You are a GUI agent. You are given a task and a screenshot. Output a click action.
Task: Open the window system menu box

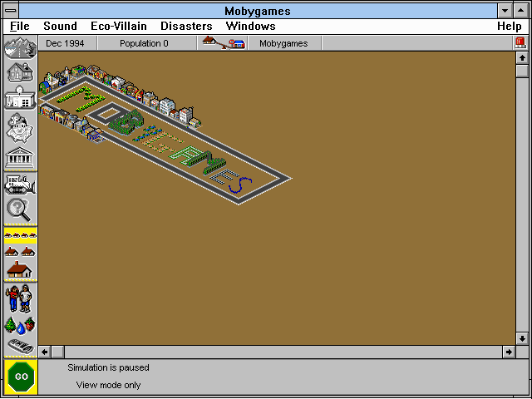point(11,11)
